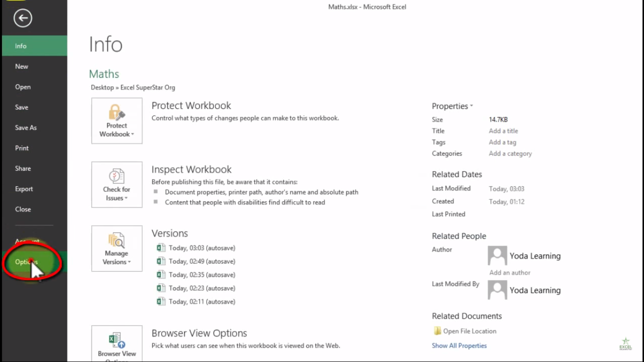Click the Related Documents heading
Viewport: 644px width, 362px height.
pos(467,316)
